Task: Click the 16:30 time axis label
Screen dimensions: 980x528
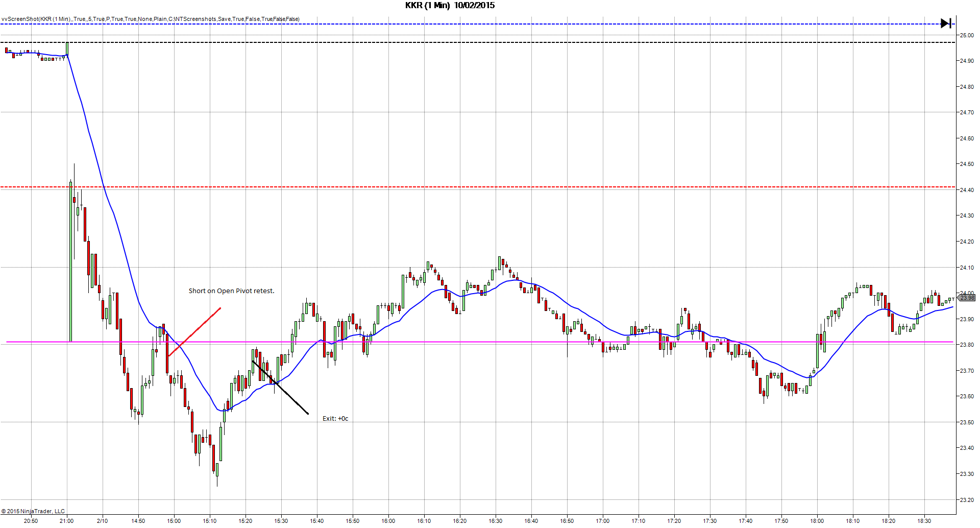Action: pos(495,521)
